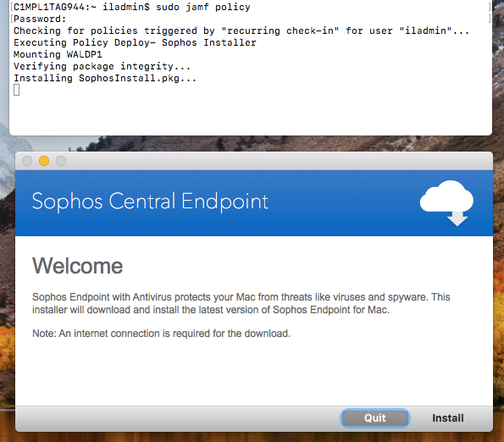Screen dimensions: 504x442
Task: Click the internet connection note text
Action: 161,334
